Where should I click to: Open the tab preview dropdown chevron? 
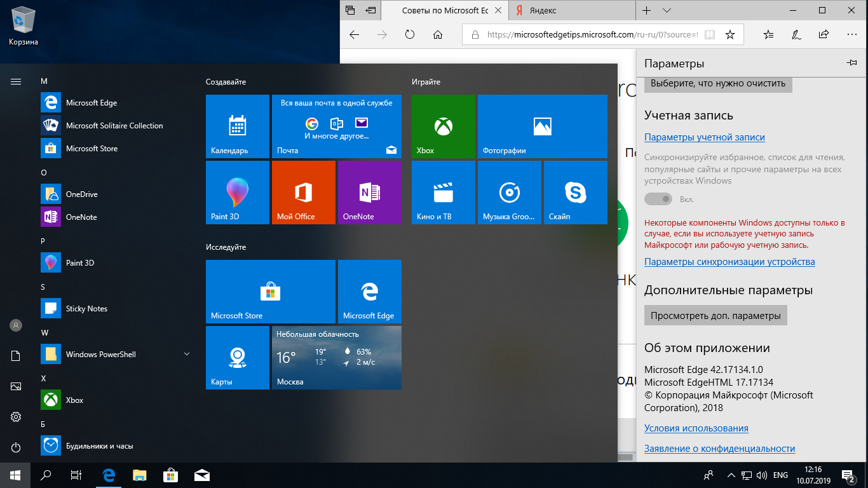[667, 11]
